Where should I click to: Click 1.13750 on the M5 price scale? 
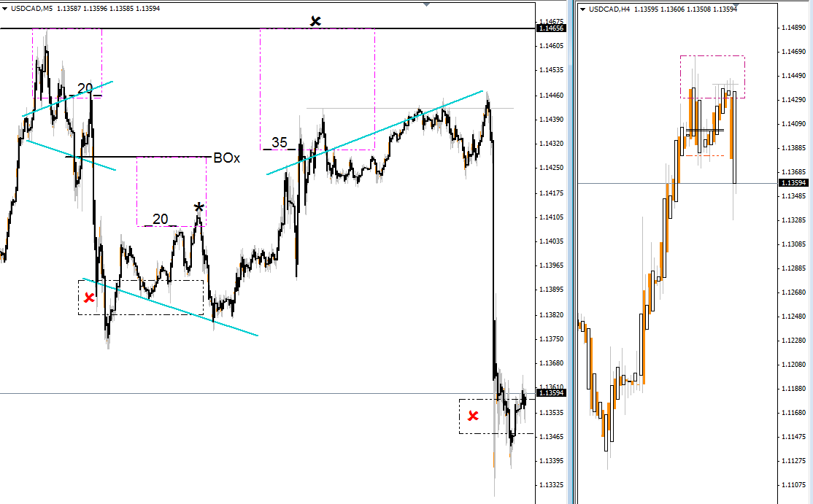pos(551,339)
